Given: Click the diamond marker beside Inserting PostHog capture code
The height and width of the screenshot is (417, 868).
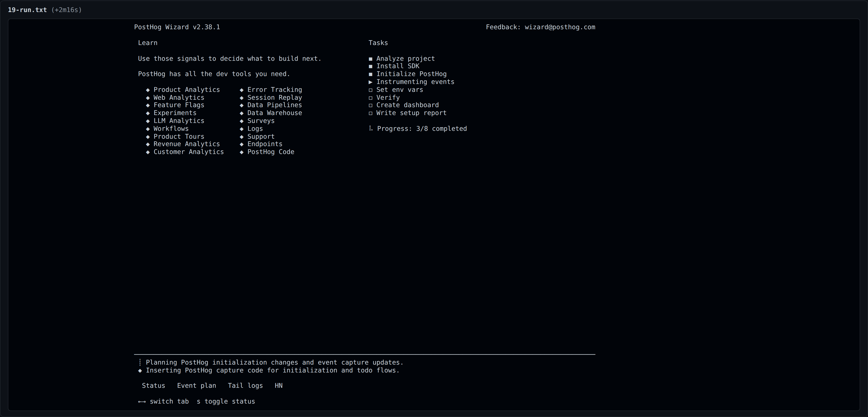Looking at the screenshot, I should [140, 371].
